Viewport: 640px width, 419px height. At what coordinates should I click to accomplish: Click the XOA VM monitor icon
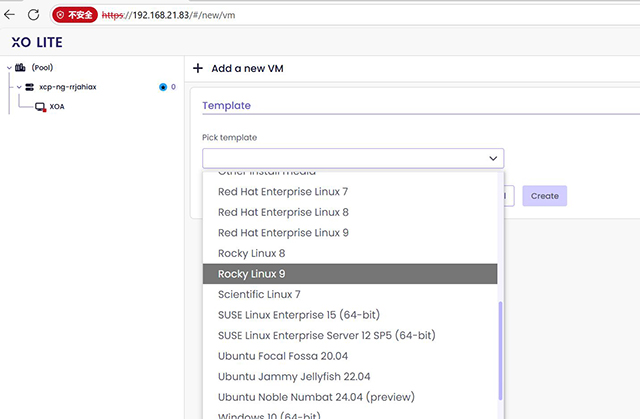(x=40, y=107)
